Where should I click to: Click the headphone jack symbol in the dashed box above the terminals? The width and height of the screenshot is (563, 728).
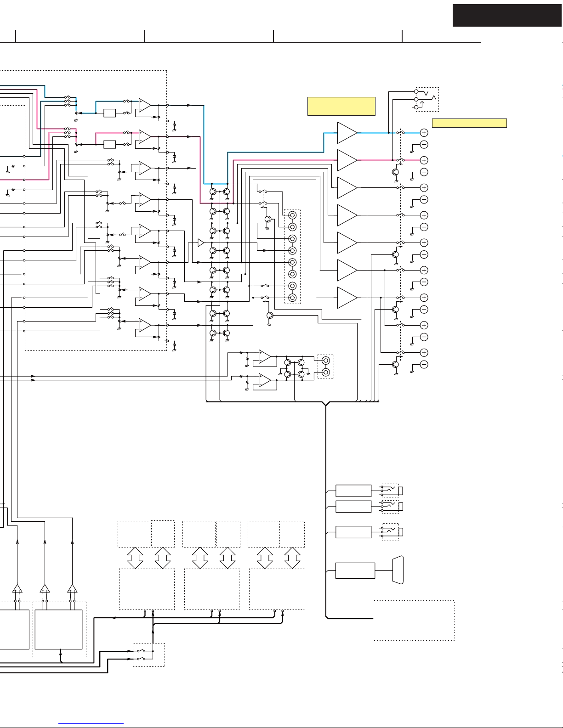pyautogui.click(x=427, y=99)
